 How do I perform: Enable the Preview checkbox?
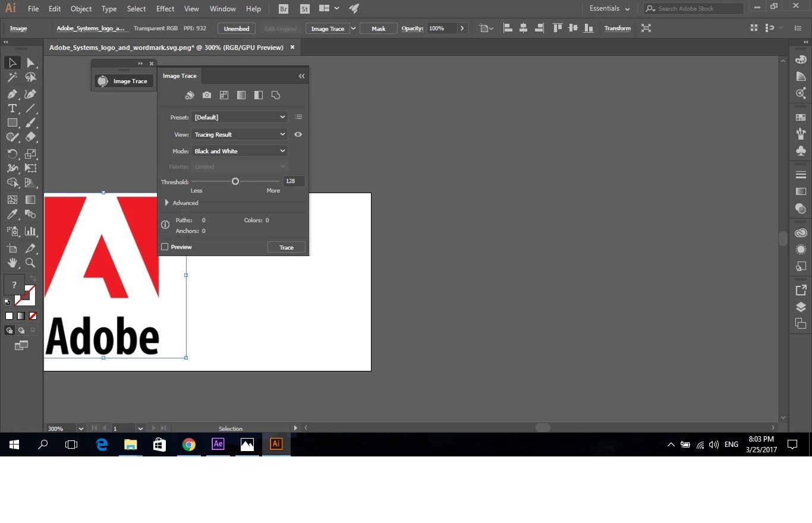(165, 247)
